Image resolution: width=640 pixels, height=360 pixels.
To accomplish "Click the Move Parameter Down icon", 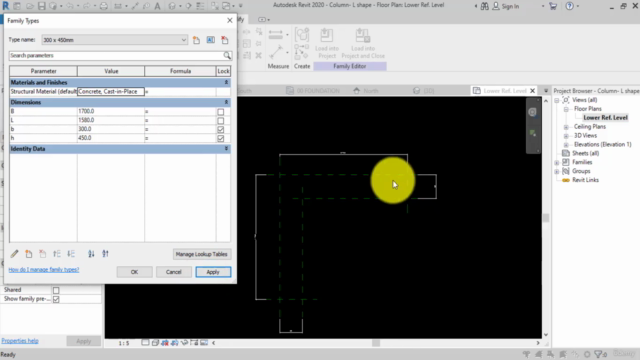I will tap(71, 254).
